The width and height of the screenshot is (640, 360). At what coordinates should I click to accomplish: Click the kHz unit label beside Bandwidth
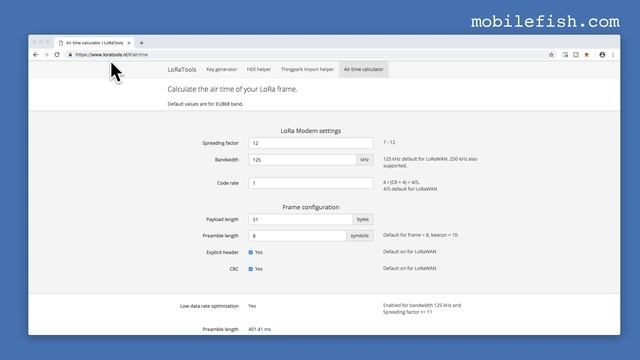click(364, 160)
